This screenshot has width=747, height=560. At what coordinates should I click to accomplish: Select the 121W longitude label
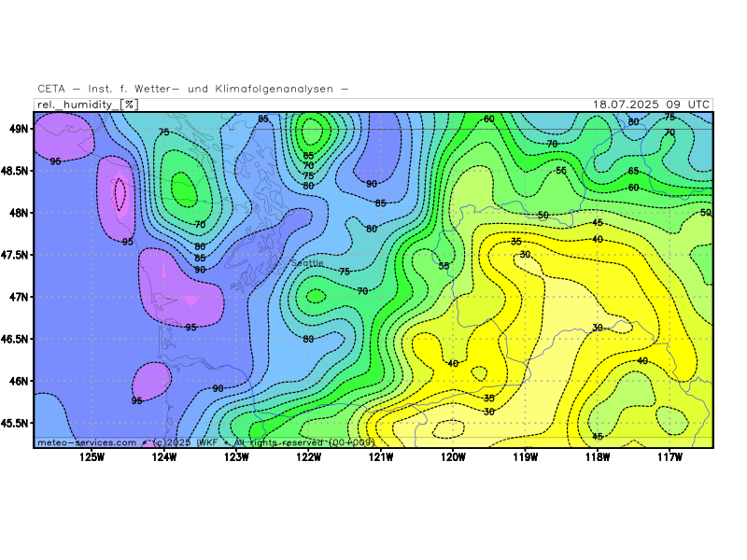[x=381, y=457]
